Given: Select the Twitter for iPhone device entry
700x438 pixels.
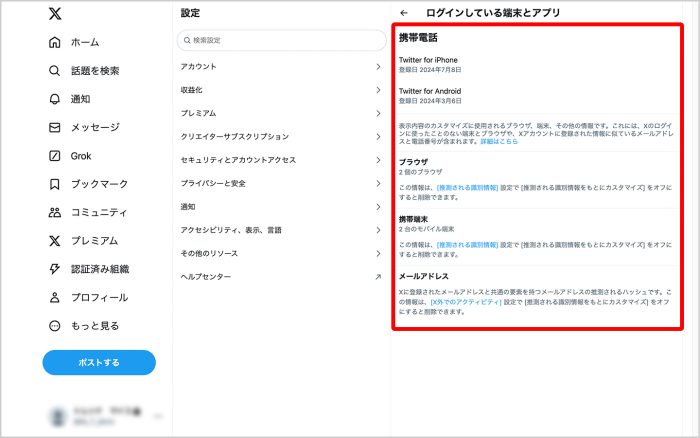Looking at the screenshot, I should click(x=428, y=65).
